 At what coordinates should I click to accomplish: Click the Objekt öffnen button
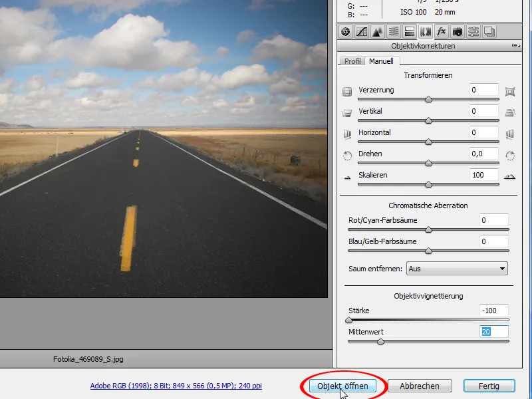pos(342,386)
